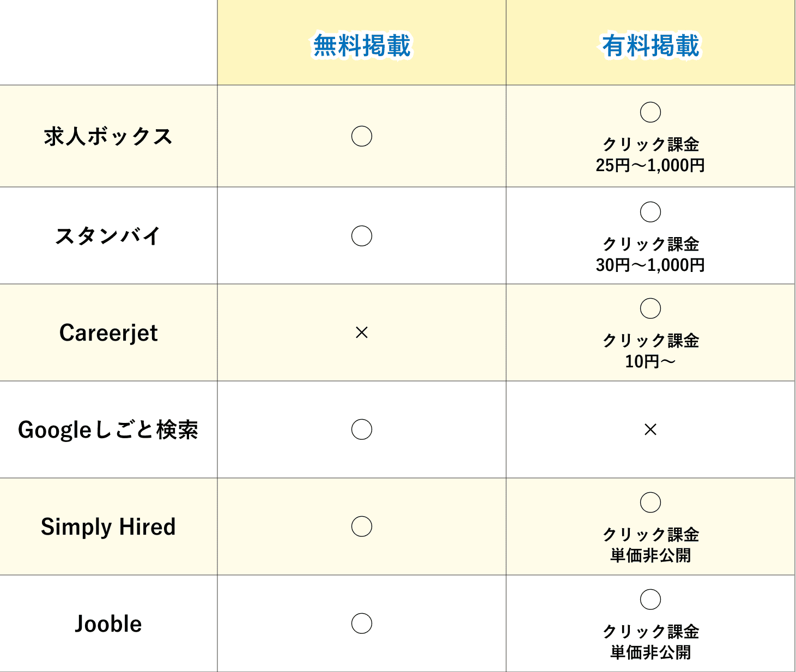
Task: Click the cross mark in Careerjet free listing cell
Action: click(x=362, y=332)
